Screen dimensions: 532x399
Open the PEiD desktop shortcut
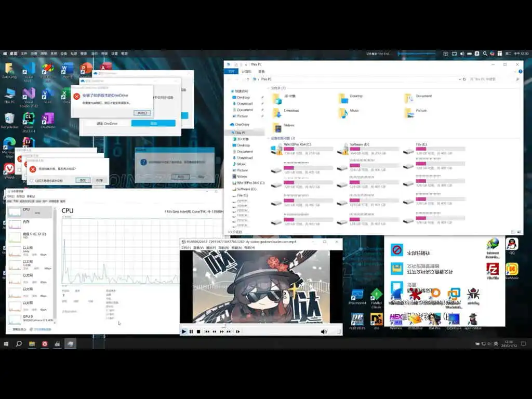pyautogui.click(x=357, y=321)
